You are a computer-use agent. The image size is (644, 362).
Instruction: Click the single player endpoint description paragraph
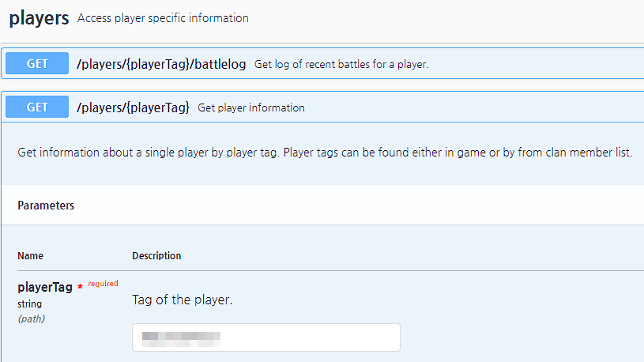click(325, 153)
